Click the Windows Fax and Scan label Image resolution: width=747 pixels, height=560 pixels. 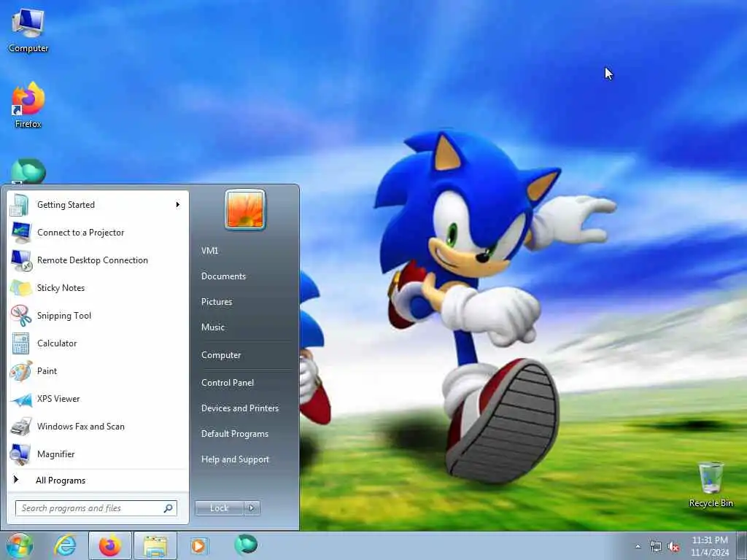(x=80, y=426)
